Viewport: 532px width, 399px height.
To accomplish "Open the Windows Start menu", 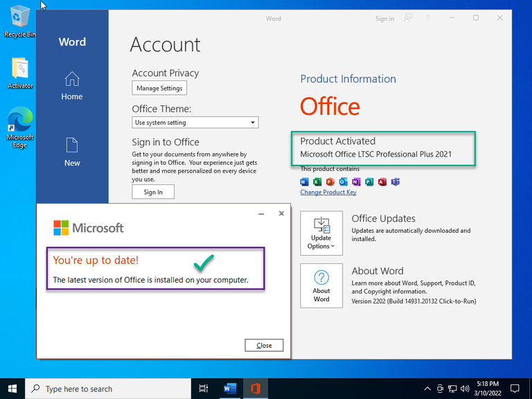I will click(12, 389).
